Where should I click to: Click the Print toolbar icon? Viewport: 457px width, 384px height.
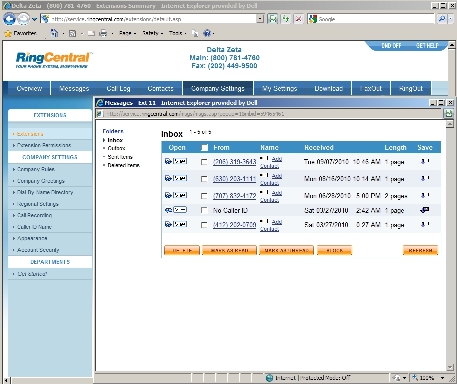tap(103, 33)
